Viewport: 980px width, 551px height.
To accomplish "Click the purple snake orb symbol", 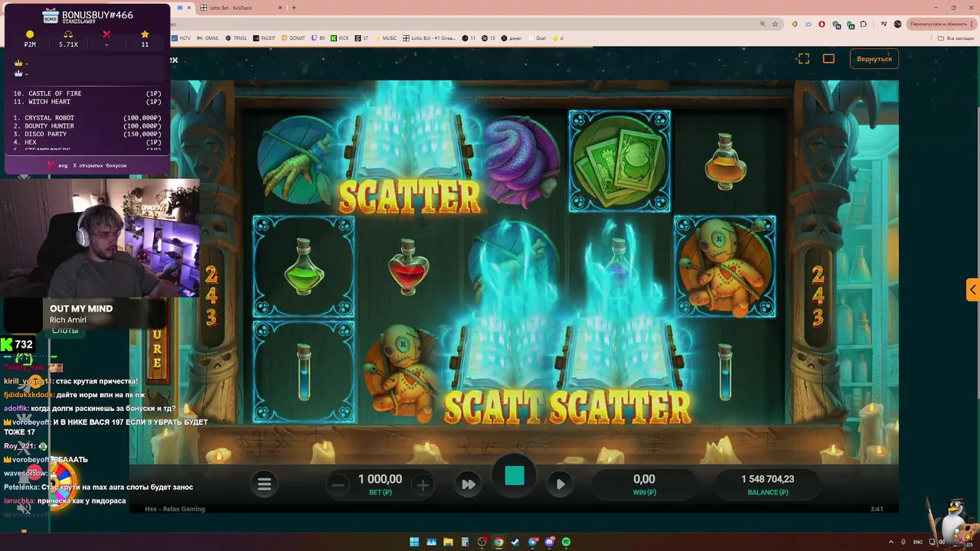I will [521, 161].
